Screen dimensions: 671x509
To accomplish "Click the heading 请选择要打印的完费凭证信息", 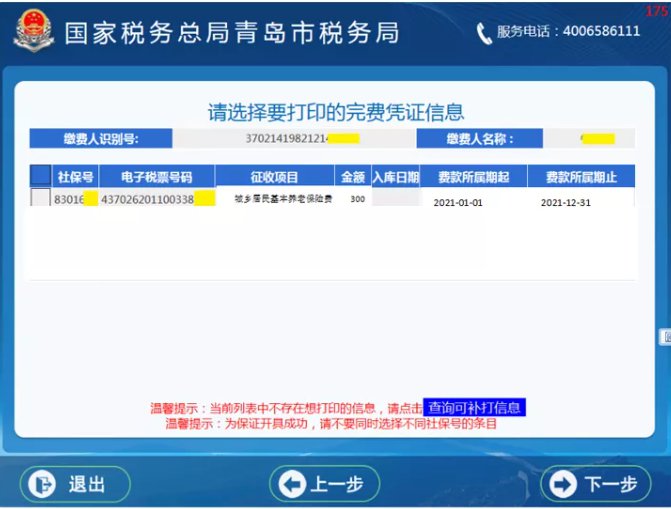I will (336, 112).
